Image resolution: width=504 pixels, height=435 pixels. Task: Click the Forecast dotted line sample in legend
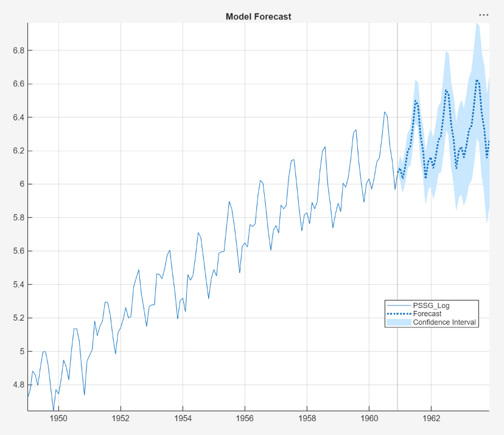pos(399,314)
